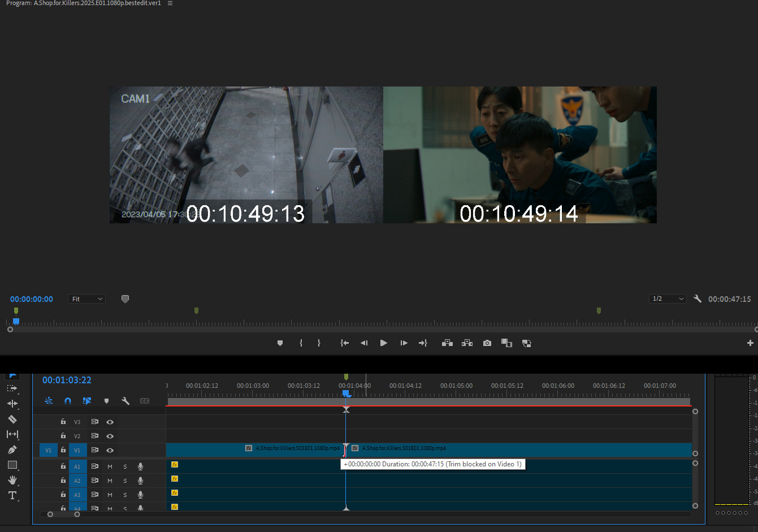
Task: Open the Fit zoom level dropdown
Action: (x=87, y=299)
